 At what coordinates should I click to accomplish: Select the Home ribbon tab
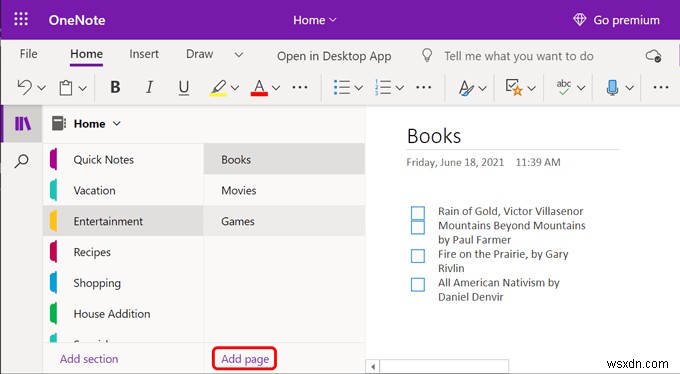pyautogui.click(x=86, y=54)
